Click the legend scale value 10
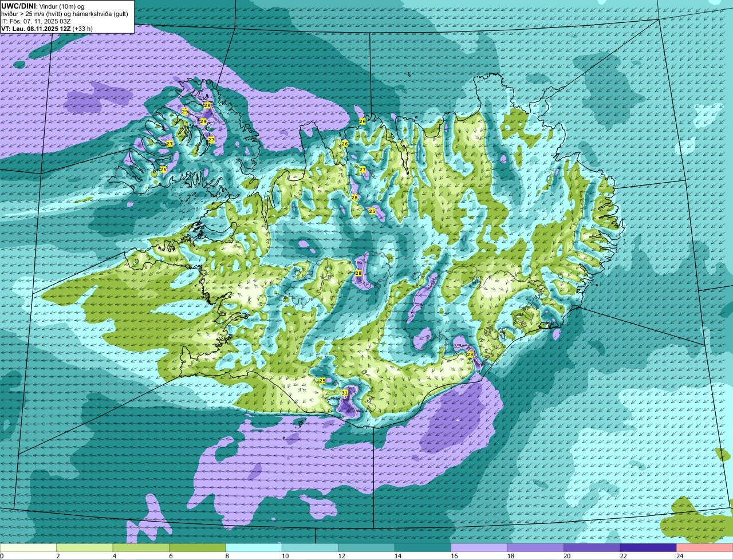This screenshot has width=733, height=560. [x=286, y=556]
